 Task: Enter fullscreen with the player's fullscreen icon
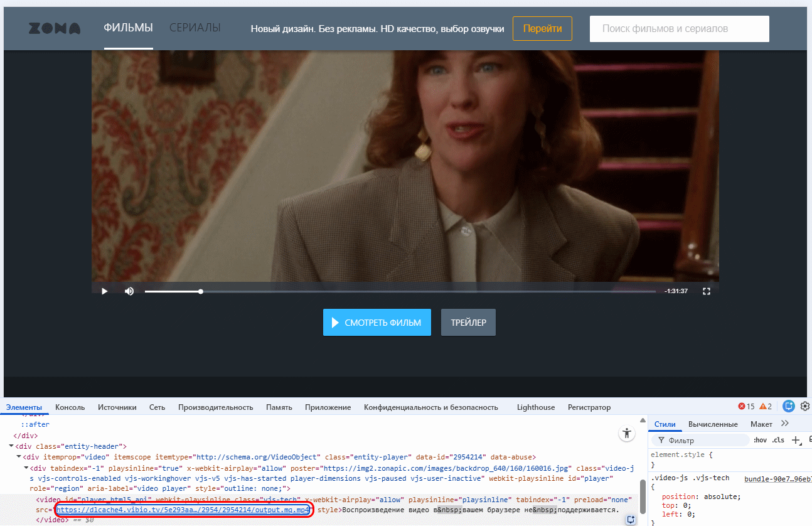[x=707, y=291]
